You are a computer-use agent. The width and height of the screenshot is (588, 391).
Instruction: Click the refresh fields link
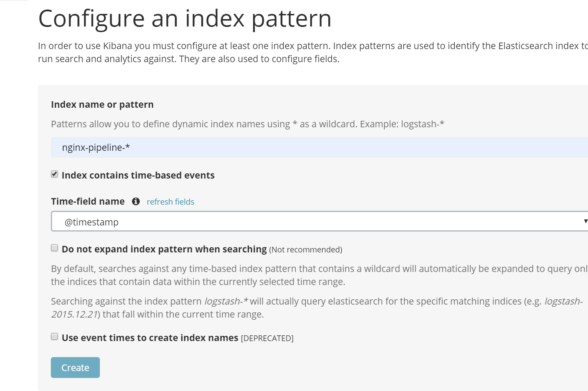[x=170, y=202]
